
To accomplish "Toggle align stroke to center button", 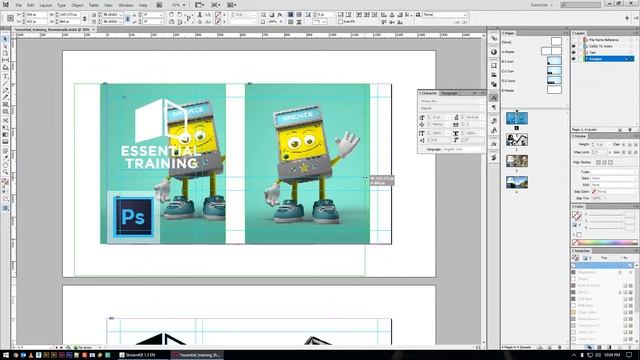I will (x=598, y=162).
